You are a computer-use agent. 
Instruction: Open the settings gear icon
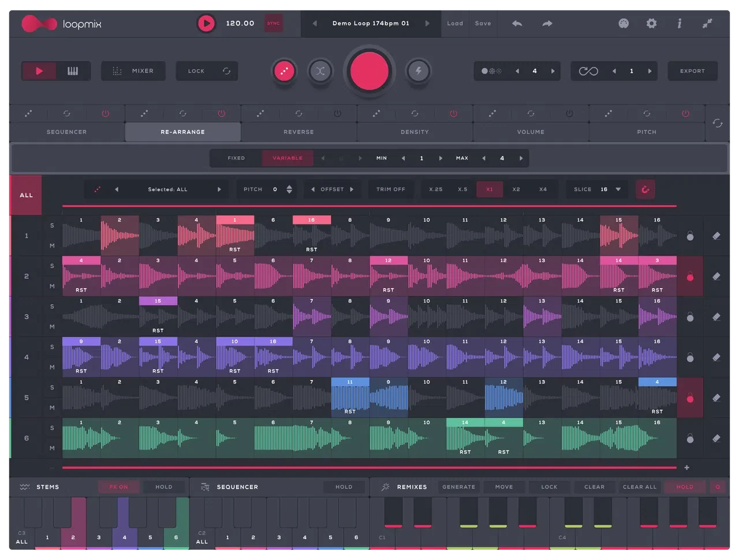click(651, 23)
